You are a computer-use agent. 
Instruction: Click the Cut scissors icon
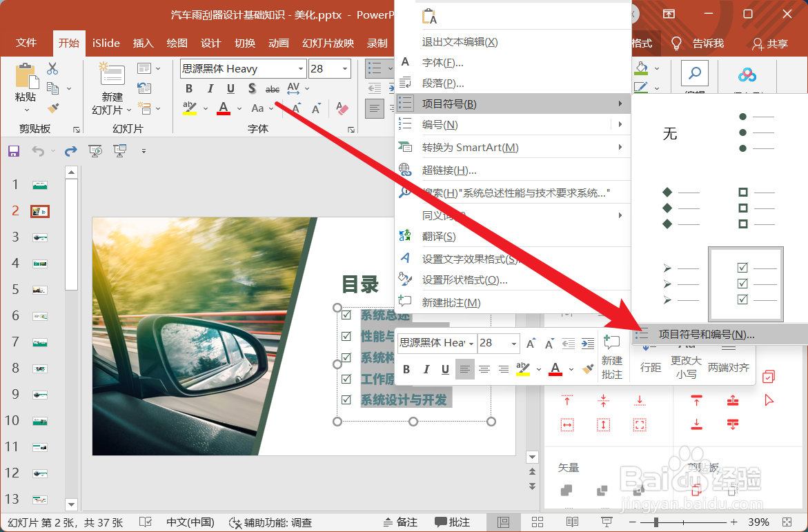pos(52,68)
